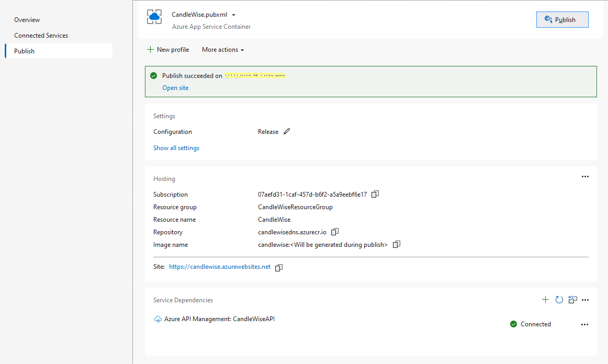Viewport: 608px width, 364px height.
Task: Copy the Repository address
Action: tap(335, 232)
